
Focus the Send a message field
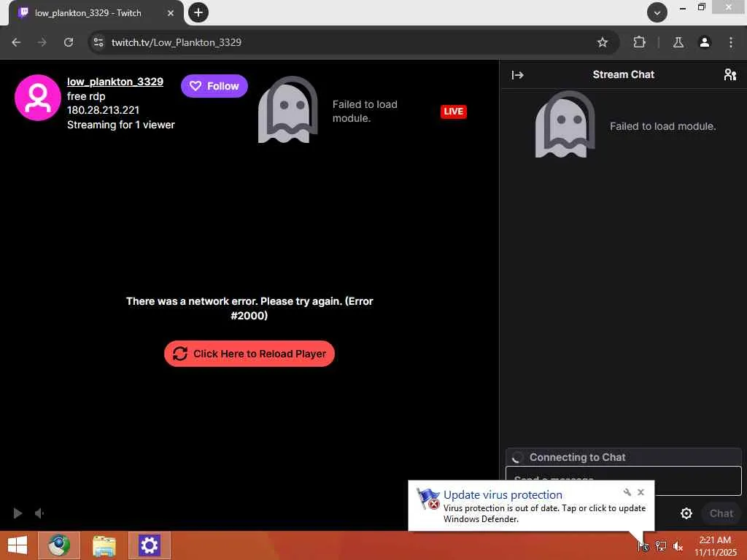click(x=623, y=481)
